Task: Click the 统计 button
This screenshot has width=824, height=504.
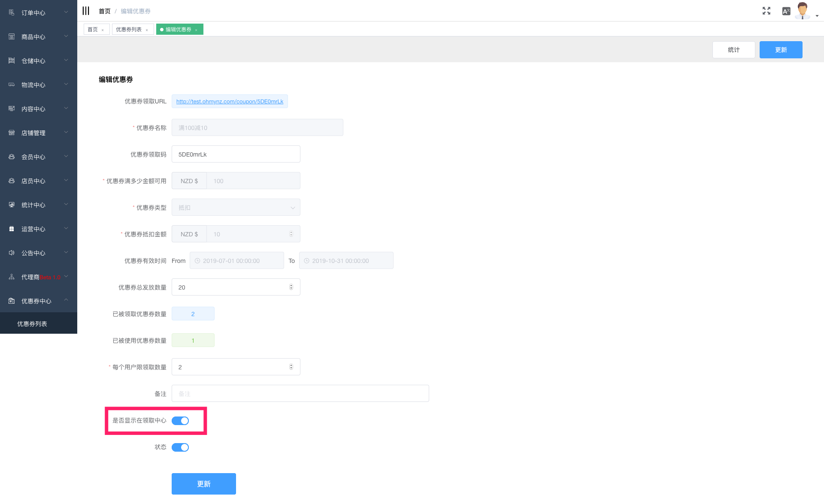Action: point(733,50)
